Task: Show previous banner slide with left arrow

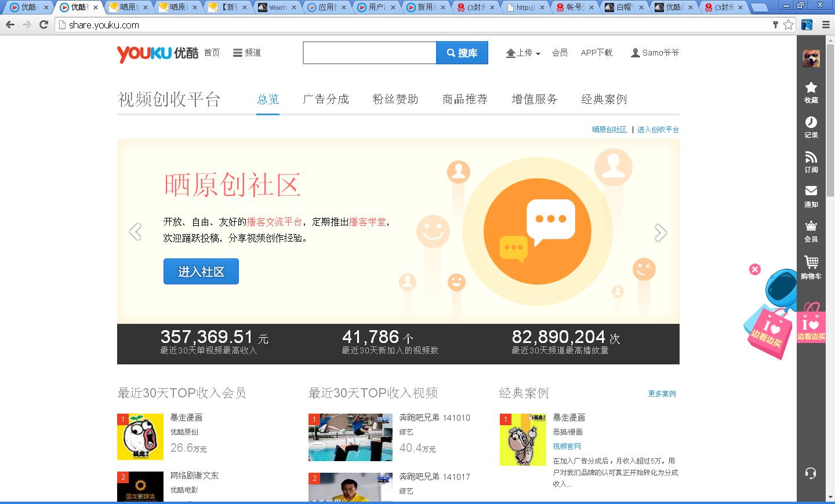Action: tap(135, 232)
